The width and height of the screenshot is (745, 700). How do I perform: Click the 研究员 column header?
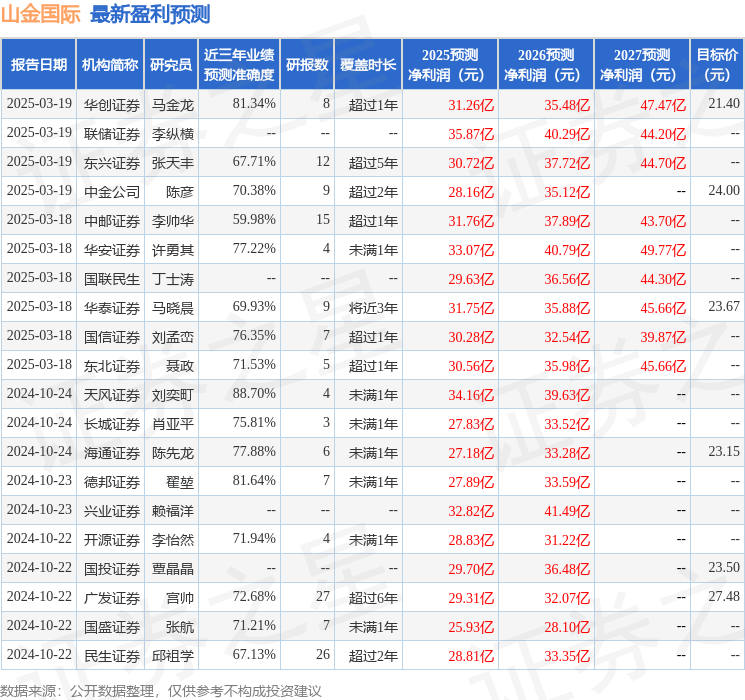(171, 65)
